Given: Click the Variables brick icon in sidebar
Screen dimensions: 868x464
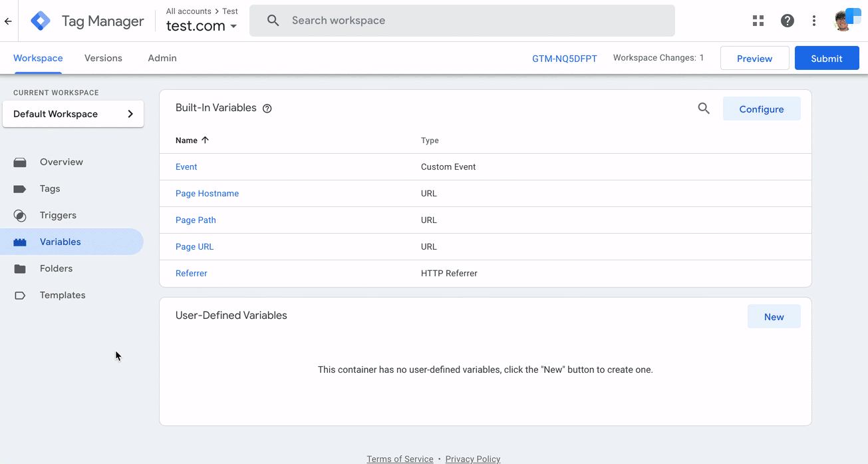Looking at the screenshot, I should pos(20,242).
